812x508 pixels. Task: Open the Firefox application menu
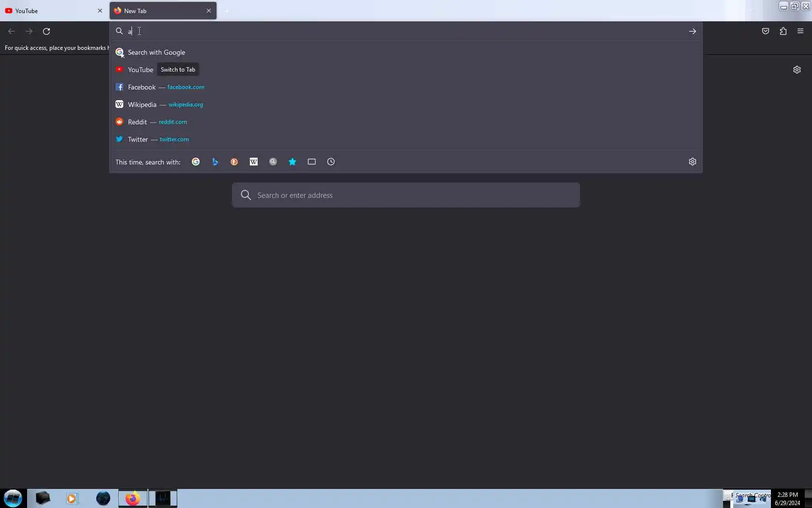(800, 31)
